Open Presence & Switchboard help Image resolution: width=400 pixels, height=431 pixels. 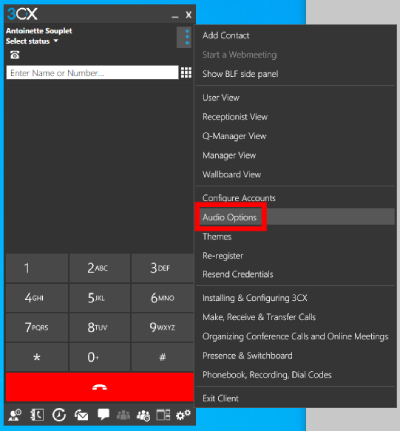click(295, 356)
